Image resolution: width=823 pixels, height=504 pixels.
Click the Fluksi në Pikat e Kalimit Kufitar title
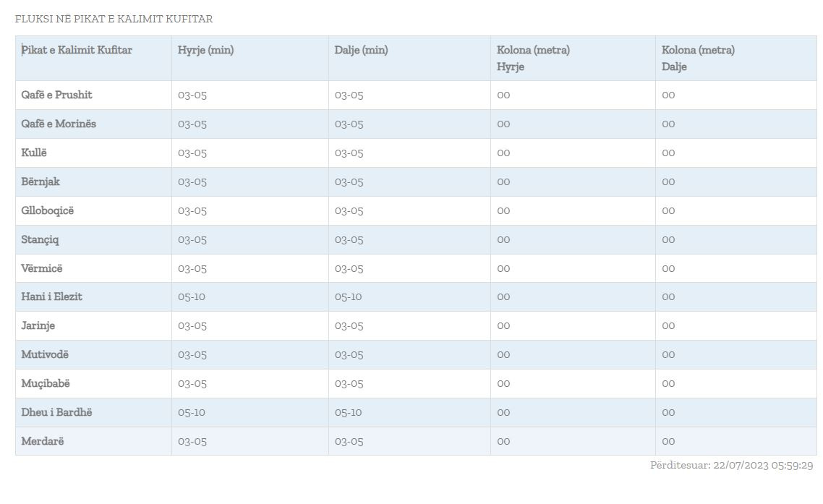(x=114, y=19)
